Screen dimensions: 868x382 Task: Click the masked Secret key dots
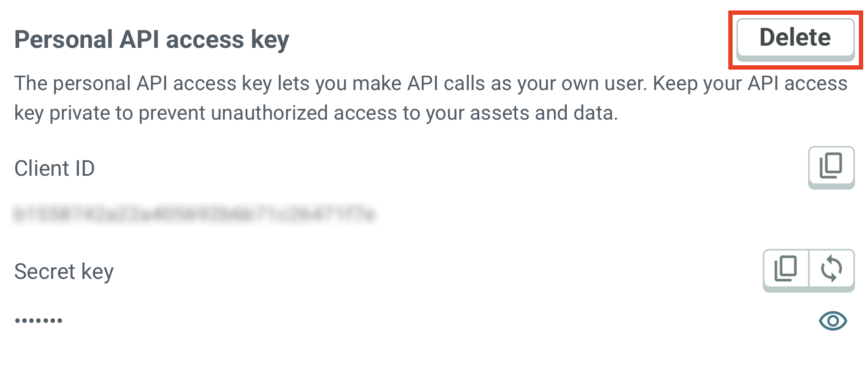click(x=39, y=321)
